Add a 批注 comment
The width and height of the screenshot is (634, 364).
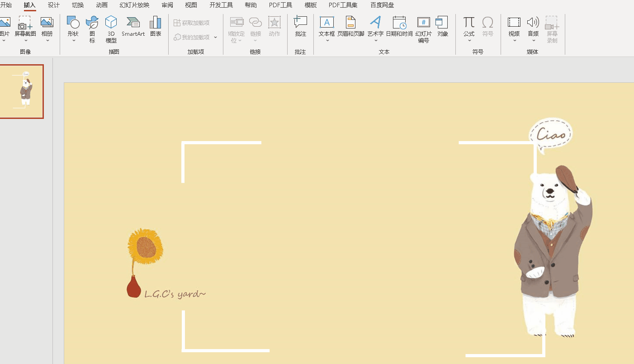click(301, 26)
